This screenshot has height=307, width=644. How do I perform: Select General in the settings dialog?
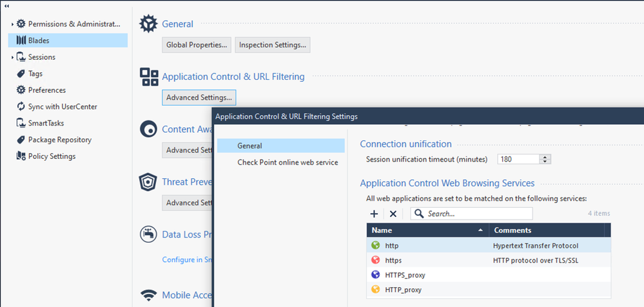280,145
